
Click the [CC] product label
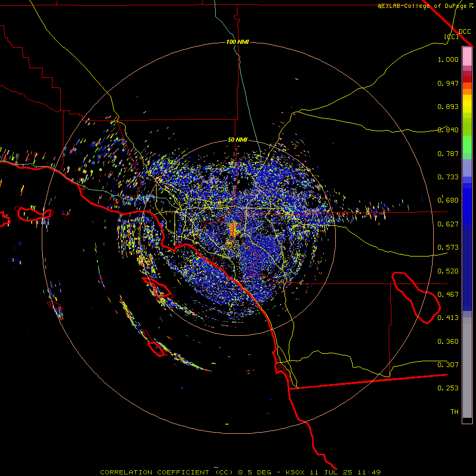pos(451,36)
